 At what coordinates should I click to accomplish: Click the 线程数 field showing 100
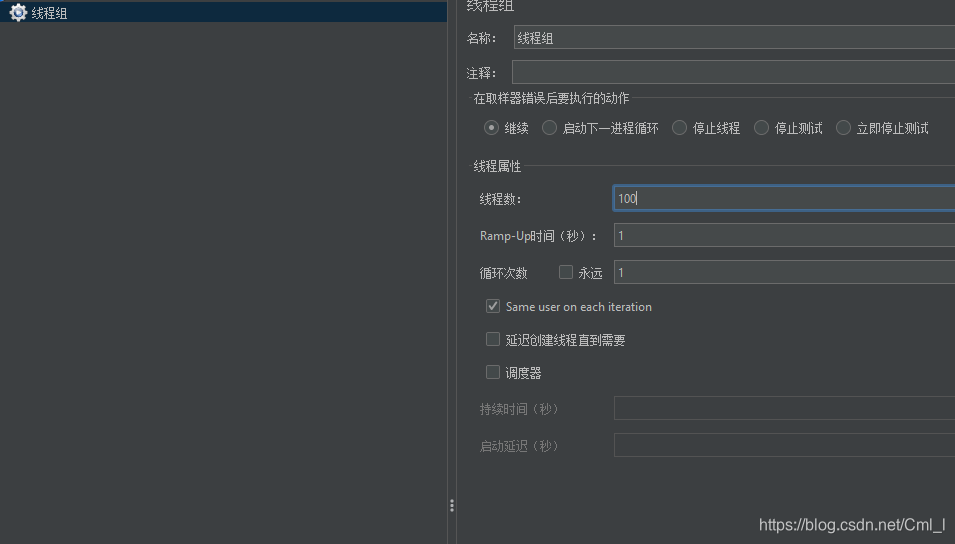(784, 199)
